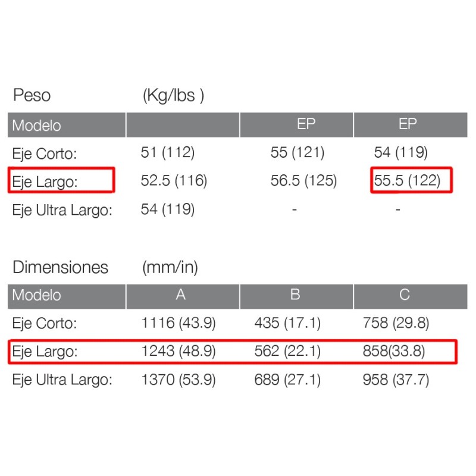The image size is (476, 476).
Task: Click the 858(33.8) dimension value
Action: coord(394,352)
